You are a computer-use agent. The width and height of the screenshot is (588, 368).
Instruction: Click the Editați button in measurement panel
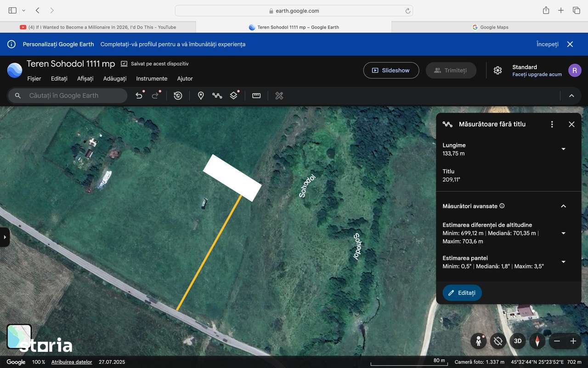coord(462,293)
